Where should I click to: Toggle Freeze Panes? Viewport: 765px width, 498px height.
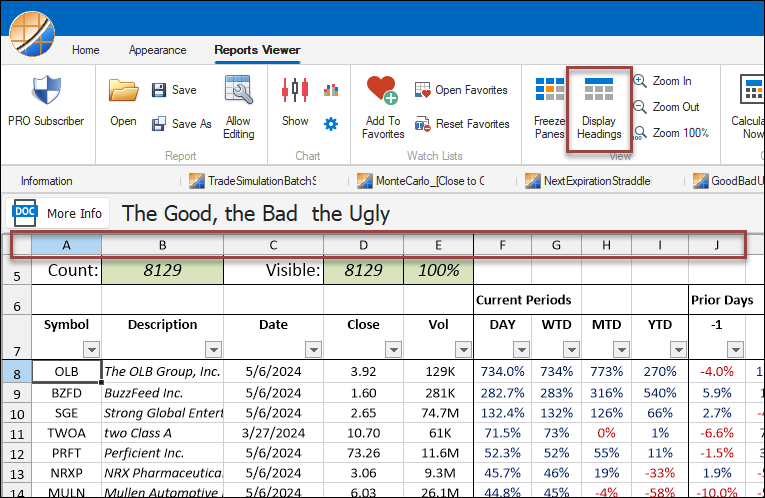pos(549,109)
